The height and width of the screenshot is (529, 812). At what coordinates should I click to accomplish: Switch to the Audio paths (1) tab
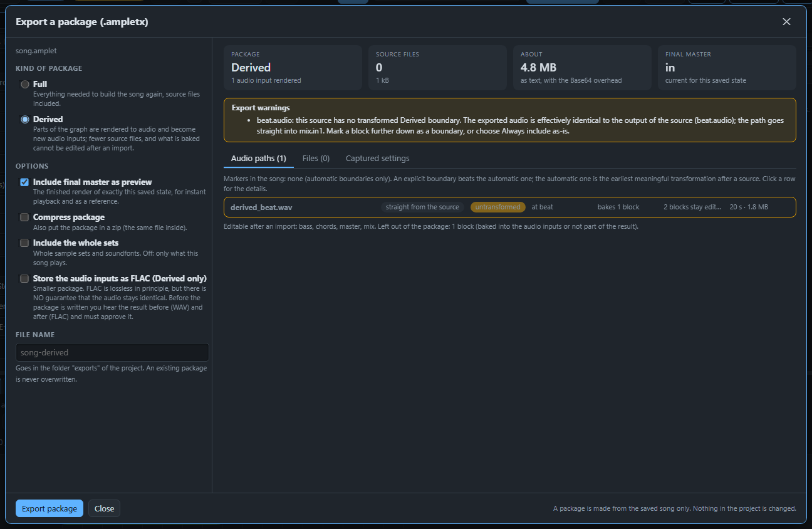point(259,159)
